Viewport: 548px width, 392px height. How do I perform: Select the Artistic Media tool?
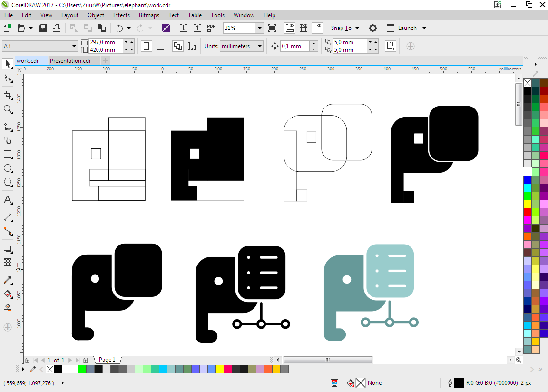[8, 140]
